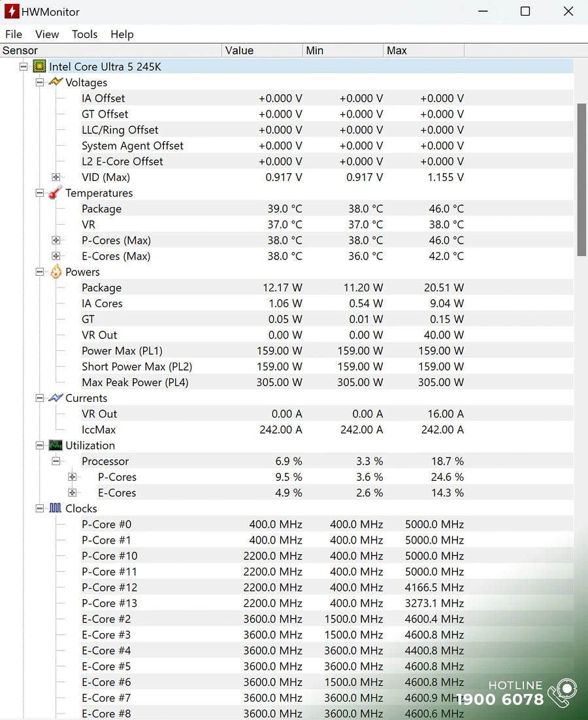The width and height of the screenshot is (588, 720).
Task: Maximize the HWMonitor window
Action: [x=525, y=12]
